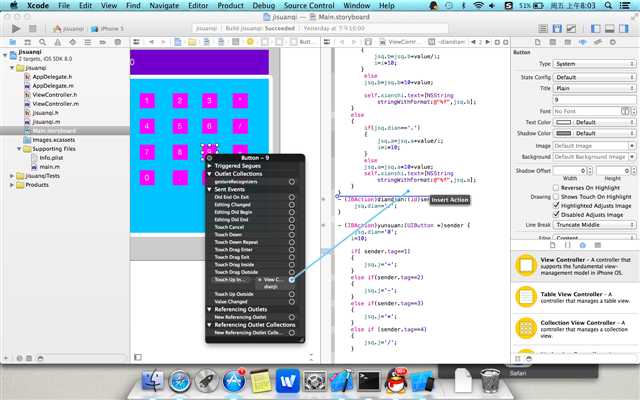Open Terminal from the Dock
The image size is (640, 400).
pyautogui.click(x=369, y=381)
